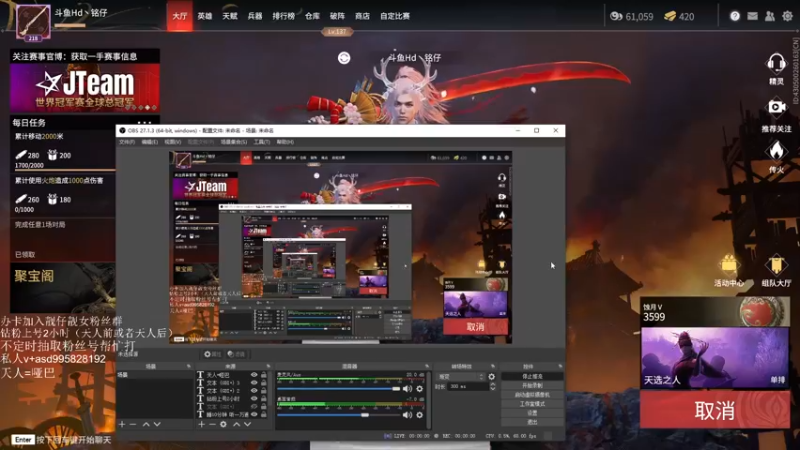
Task: Switch to 兵器 tab in game
Action: [x=255, y=16]
